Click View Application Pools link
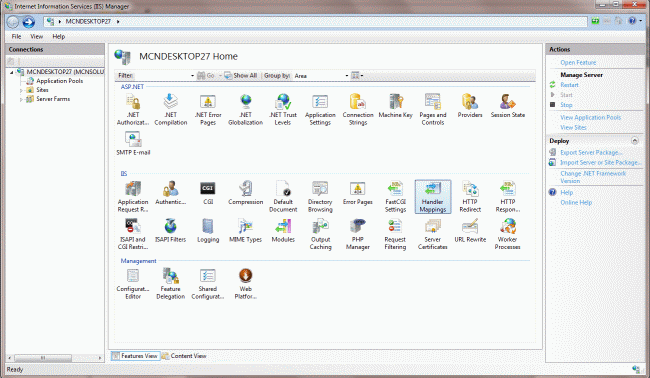This screenshot has height=378, width=650. (590, 117)
